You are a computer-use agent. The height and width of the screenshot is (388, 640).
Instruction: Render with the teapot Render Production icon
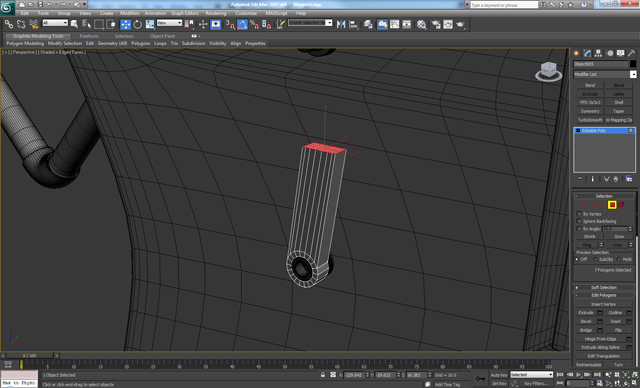(x=460, y=24)
